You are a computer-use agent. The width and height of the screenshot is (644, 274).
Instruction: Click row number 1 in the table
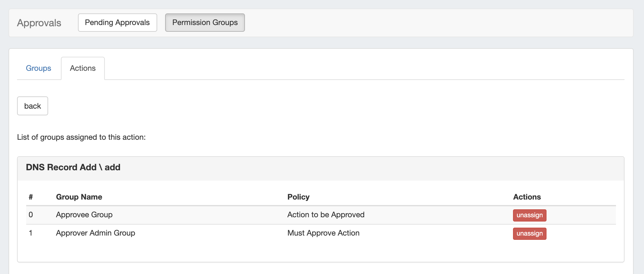tap(31, 233)
